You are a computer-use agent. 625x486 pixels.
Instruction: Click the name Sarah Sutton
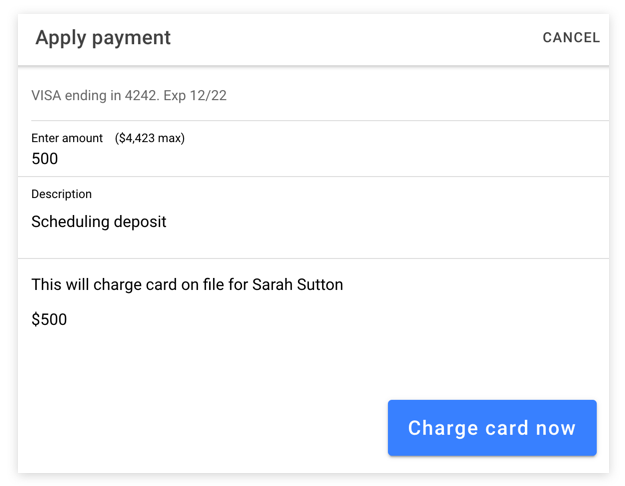[x=297, y=285]
